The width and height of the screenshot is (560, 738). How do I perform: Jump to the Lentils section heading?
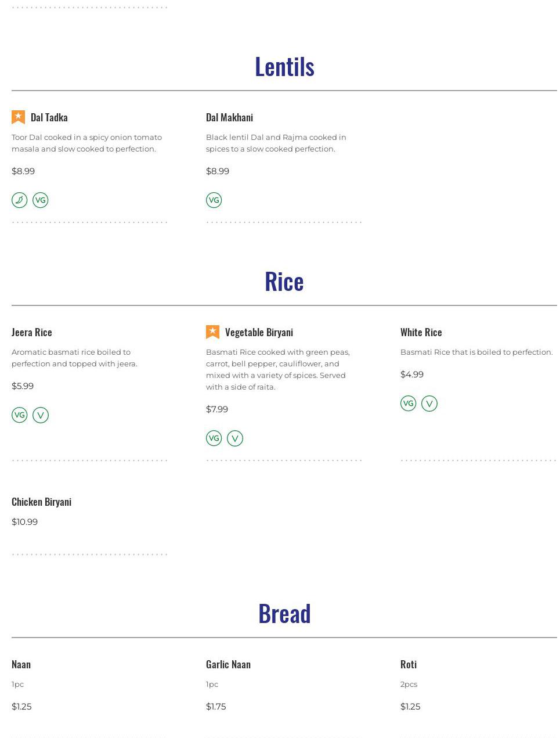(x=284, y=67)
